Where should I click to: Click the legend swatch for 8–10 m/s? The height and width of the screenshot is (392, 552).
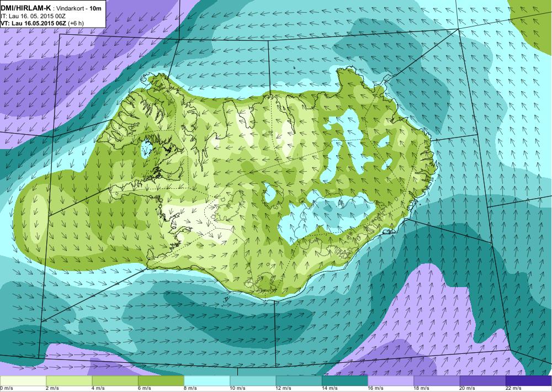click(207, 381)
